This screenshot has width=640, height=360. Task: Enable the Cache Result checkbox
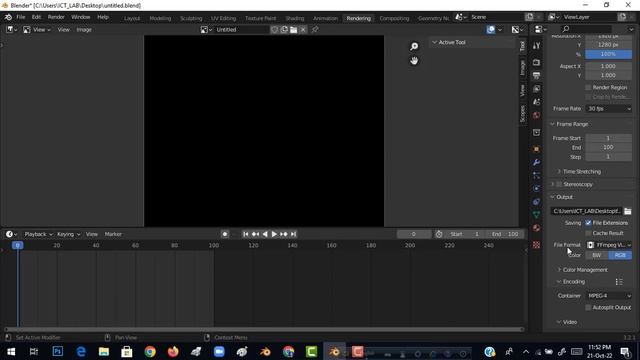[588, 233]
